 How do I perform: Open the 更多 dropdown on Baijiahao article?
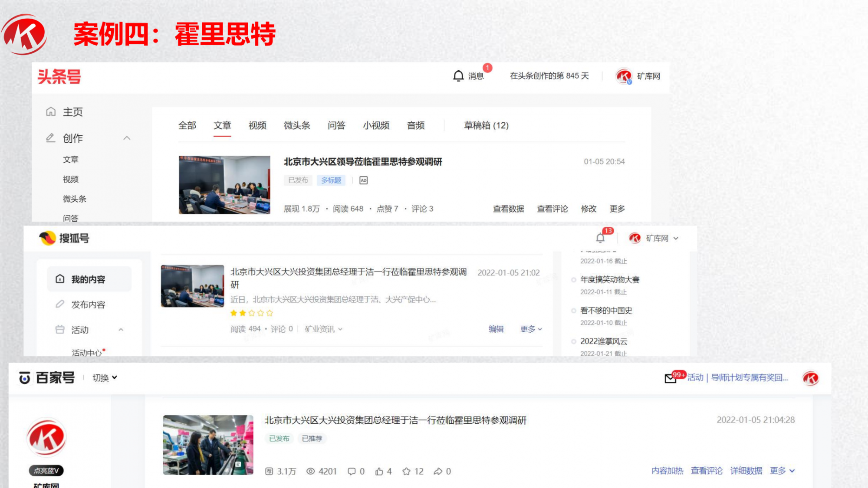[x=782, y=471]
